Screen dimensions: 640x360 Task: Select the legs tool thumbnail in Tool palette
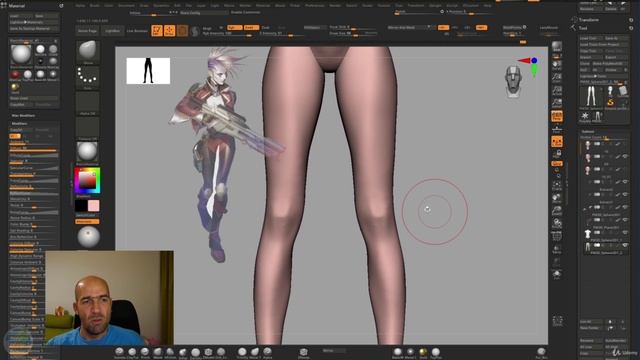[591, 96]
